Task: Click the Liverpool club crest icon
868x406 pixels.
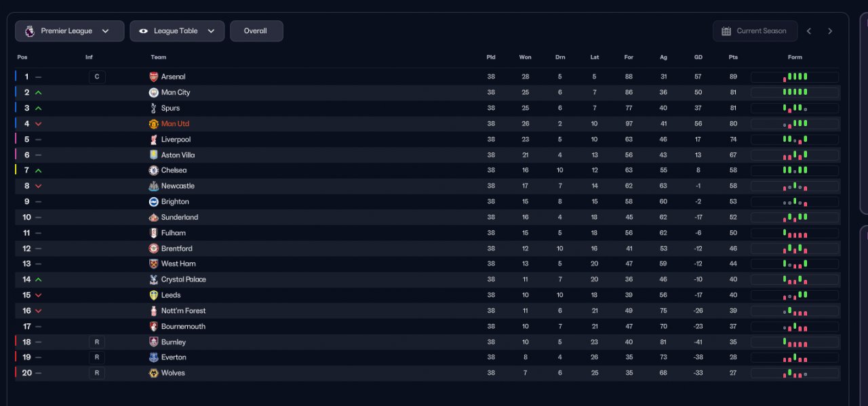Action: pos(153,140)
